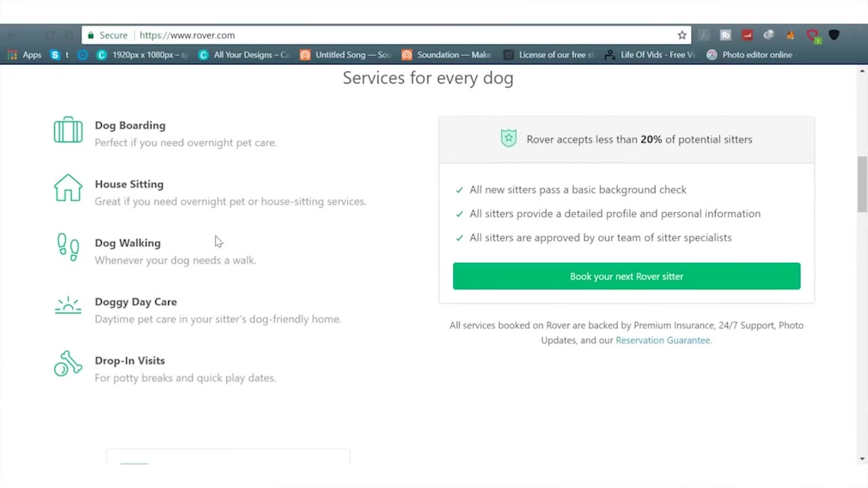Click the House Sitting home icon
The height and width of the screenshot is (488, 868).
[68, 188]
